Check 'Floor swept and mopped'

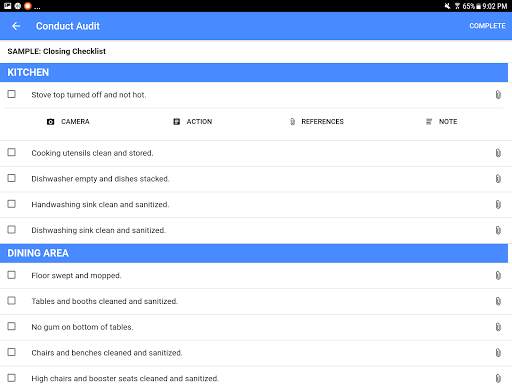(x=12, y=275)
